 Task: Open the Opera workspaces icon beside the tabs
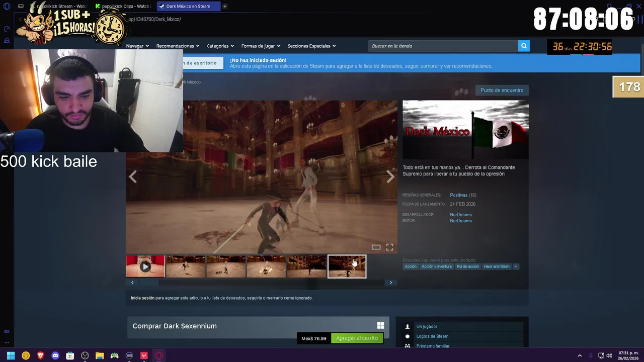point(21,7)
